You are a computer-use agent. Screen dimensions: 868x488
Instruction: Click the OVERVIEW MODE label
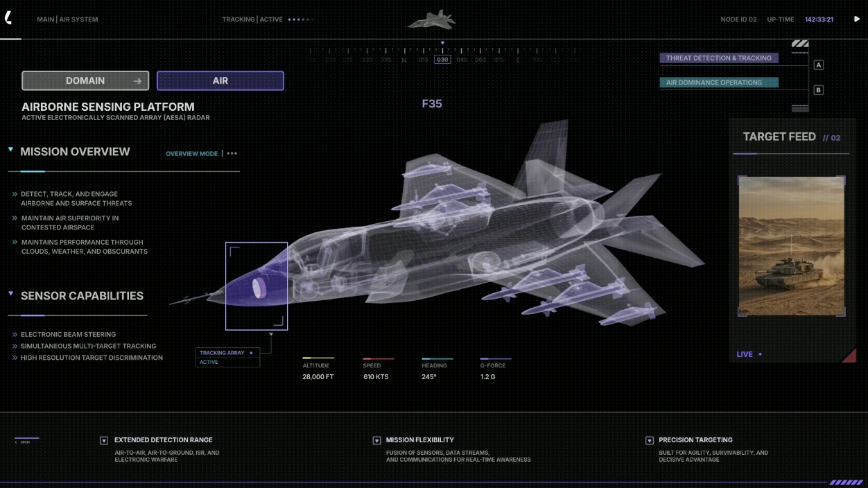coord(191,153)
